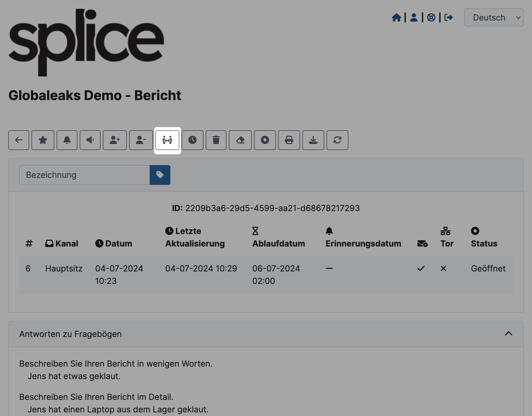Click the mute/silence icon
532x416 pixels.
pyautogui.click(x=90, y=140)
